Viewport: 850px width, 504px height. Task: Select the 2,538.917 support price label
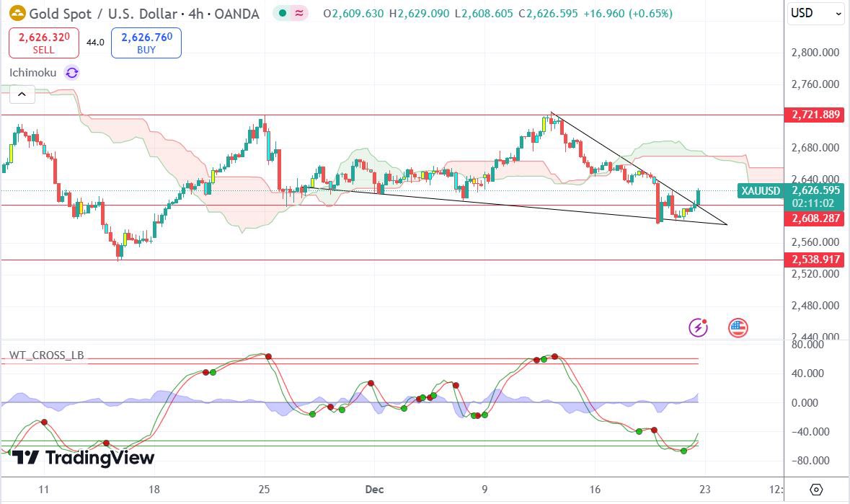(x=814, y=260)
